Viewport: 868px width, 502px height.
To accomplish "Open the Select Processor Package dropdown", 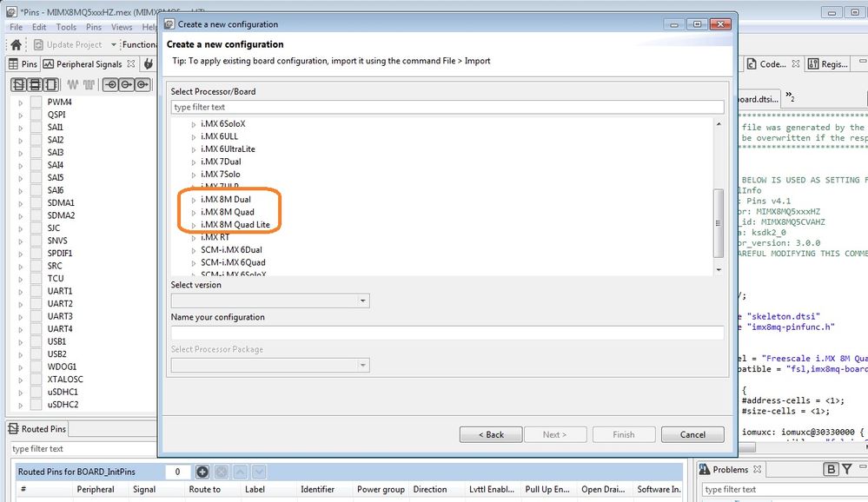I will pos(270,365).
